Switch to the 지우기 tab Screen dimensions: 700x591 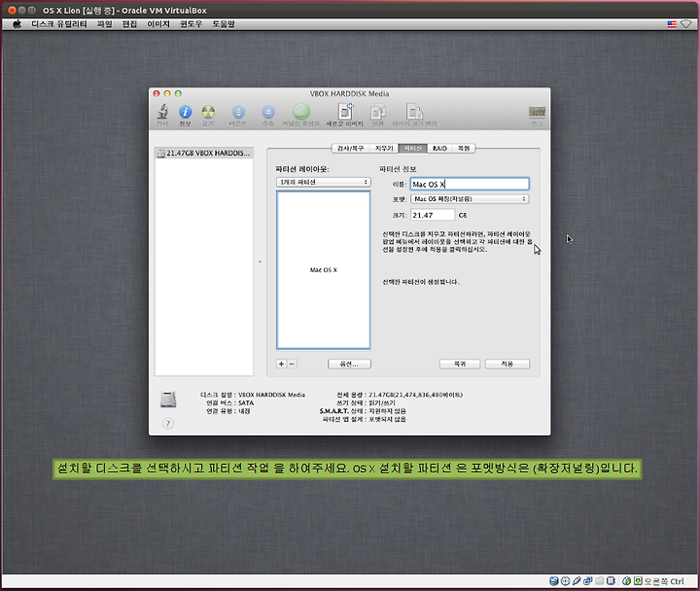click(x=384, y=148)
